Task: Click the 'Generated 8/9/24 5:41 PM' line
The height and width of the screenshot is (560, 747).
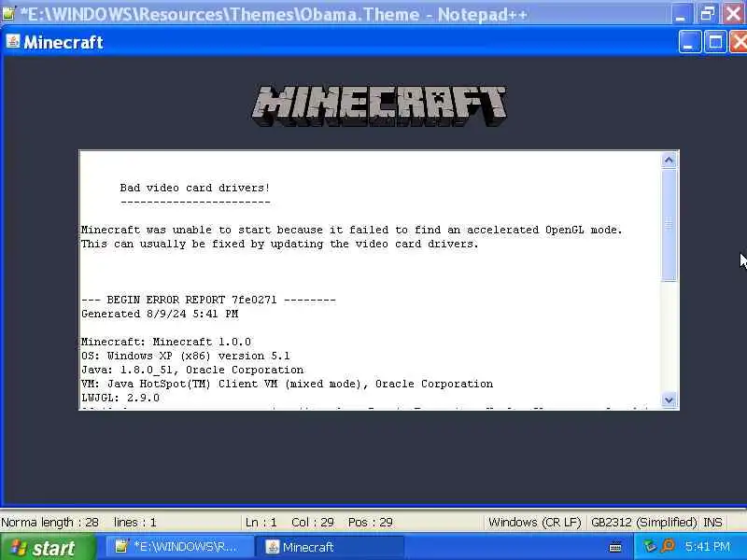Action: click(x=160, y=315)
